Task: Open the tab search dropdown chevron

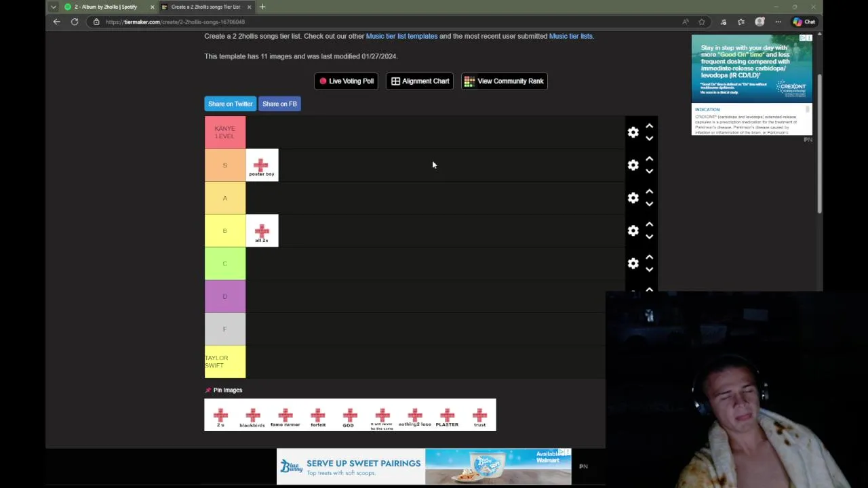Action: (x=53, y=7)
